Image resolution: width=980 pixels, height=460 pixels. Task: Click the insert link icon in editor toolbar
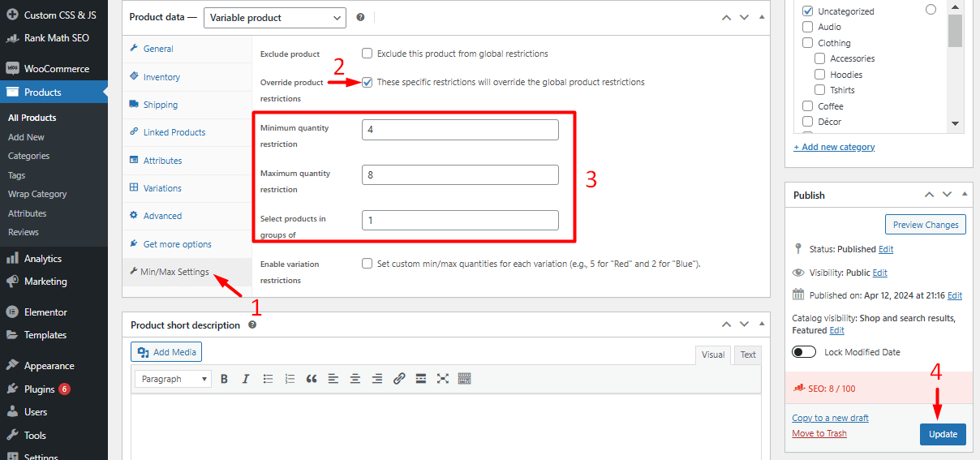tap(398, 379)
